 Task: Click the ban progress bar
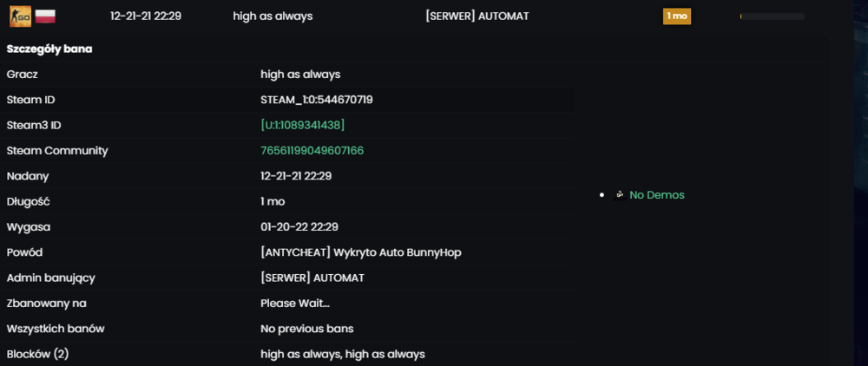(x=773, y=16)
